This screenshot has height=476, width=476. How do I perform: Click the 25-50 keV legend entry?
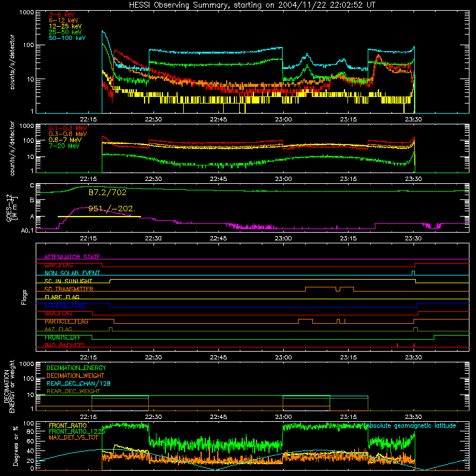(x=65, y=32)
